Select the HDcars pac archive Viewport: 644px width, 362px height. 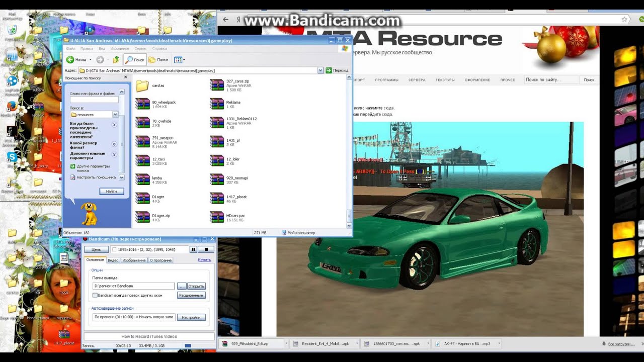coord(228,217)
